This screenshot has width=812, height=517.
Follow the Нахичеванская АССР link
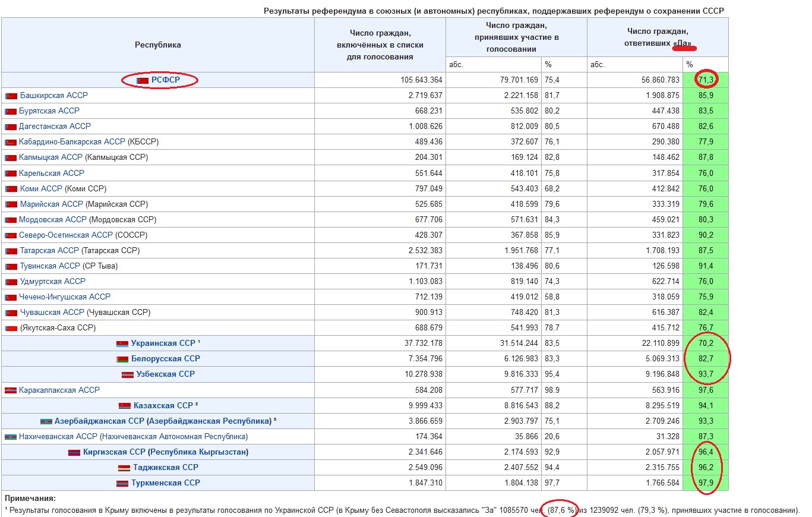click(58, 437)
